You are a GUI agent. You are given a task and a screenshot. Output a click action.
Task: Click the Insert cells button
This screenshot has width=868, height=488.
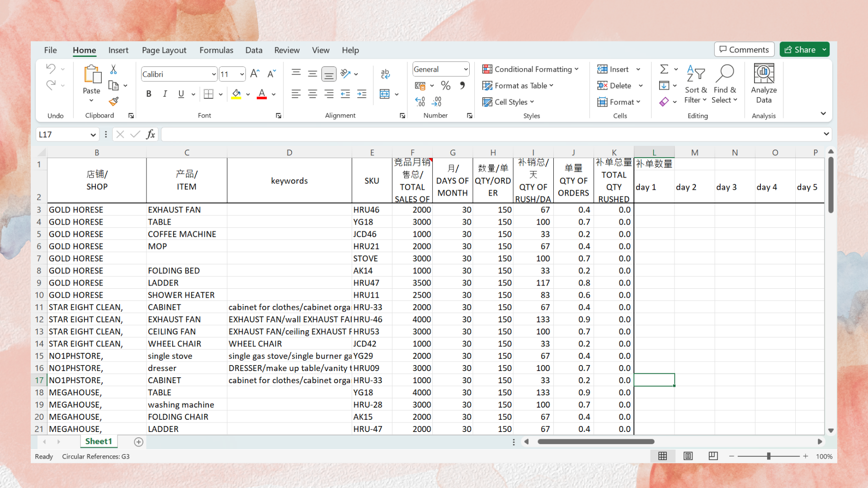click(613, 69)
